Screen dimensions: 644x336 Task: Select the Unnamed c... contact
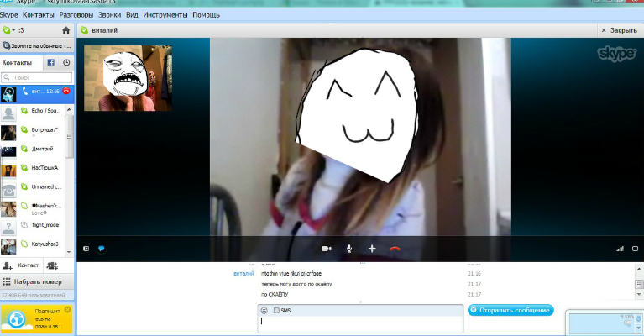(32, 189)
